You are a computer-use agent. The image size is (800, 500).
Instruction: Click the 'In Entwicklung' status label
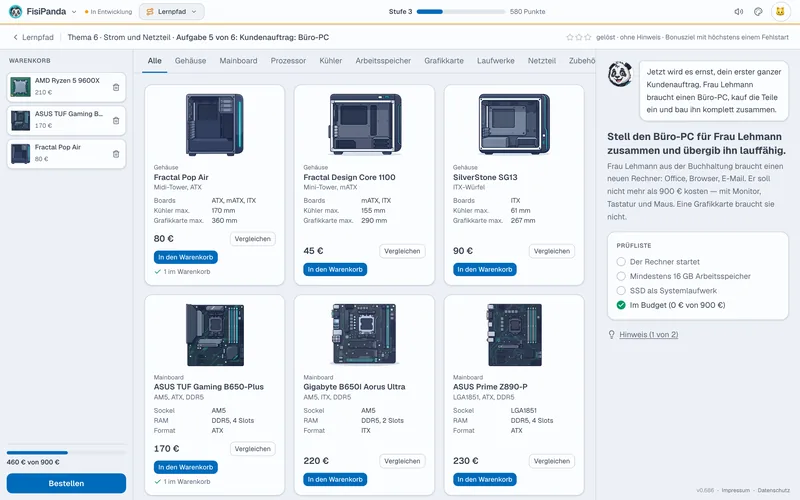(x=108, y=12)
